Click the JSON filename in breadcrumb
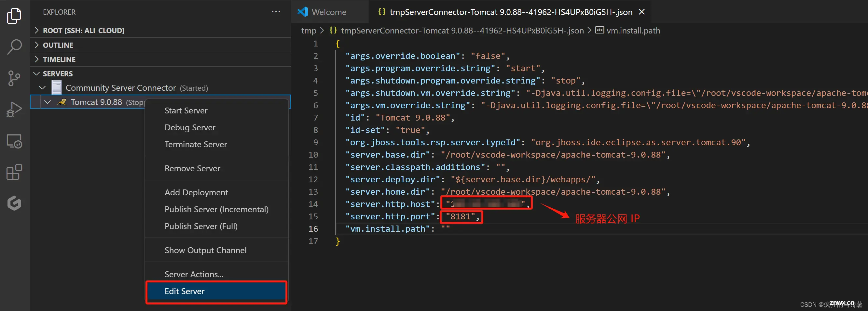The image size is (868, 311). [x=462, y=30]
